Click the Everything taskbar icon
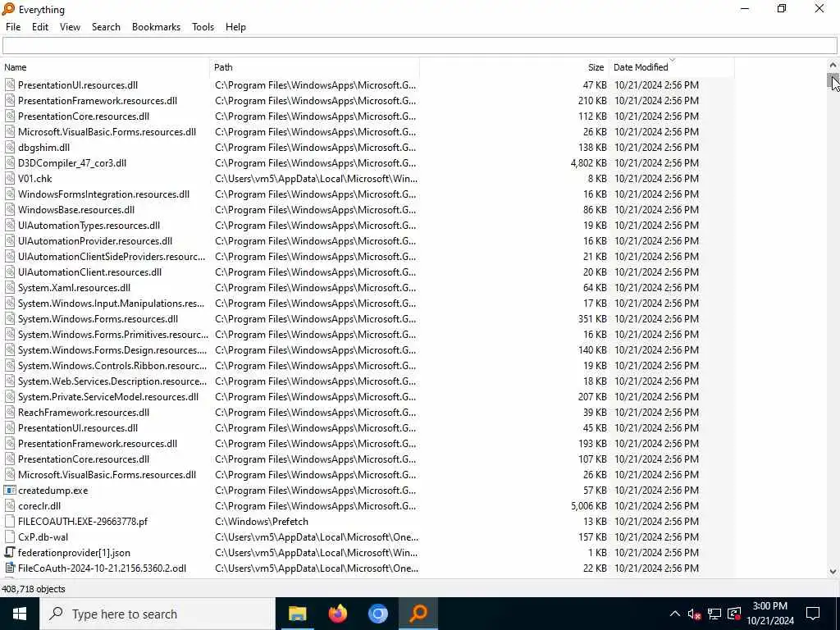Screen dimensions: 840x630 [418, 614]
